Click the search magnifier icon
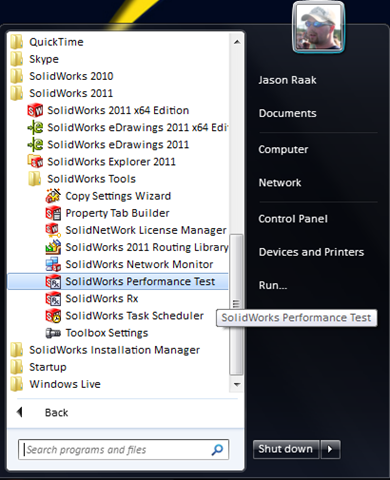Screen dimensions: 390x480 pos(217,450)
